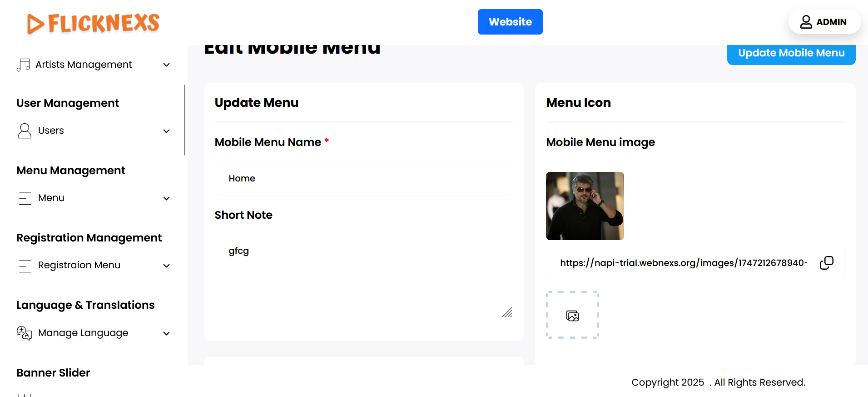Click the Users person icon in sidebar
The image size is (868, 397).
coord(25,131)
